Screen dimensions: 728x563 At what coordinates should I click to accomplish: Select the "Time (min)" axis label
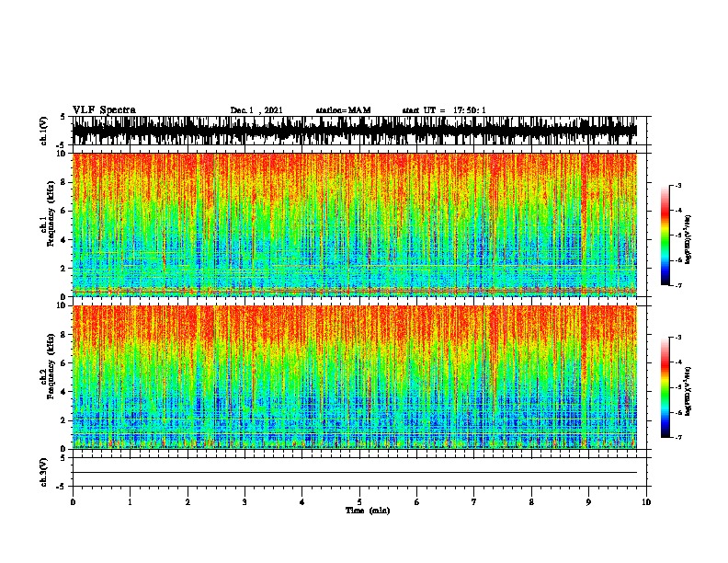pyautogui.click(x=368, y=511)
